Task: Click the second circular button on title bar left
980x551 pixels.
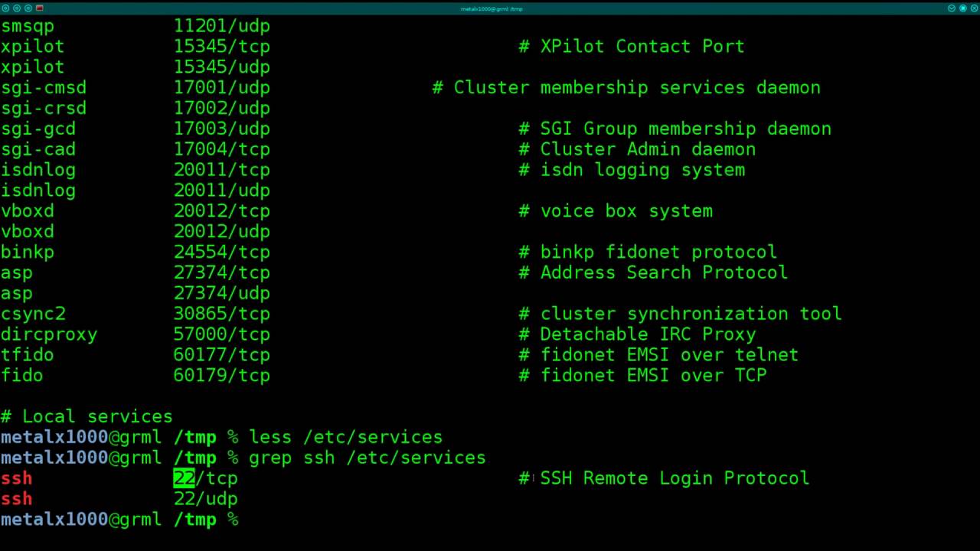Action: coord(18,8)
